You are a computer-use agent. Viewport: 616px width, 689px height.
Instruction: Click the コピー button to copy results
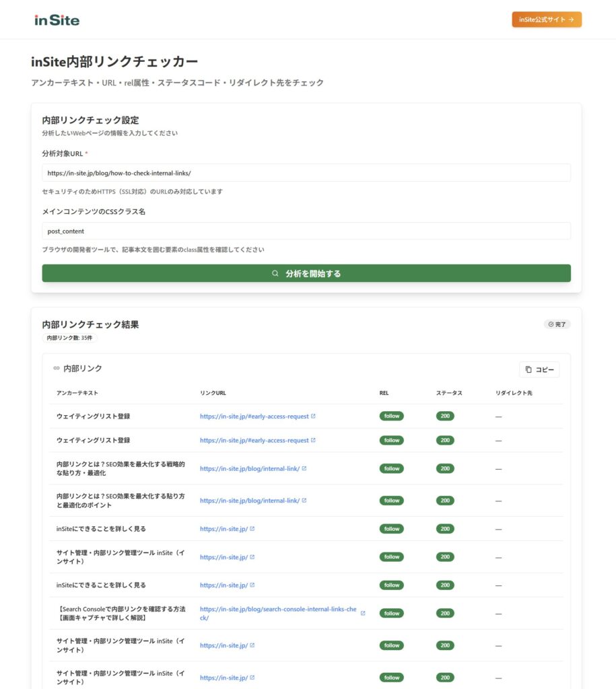542,369
